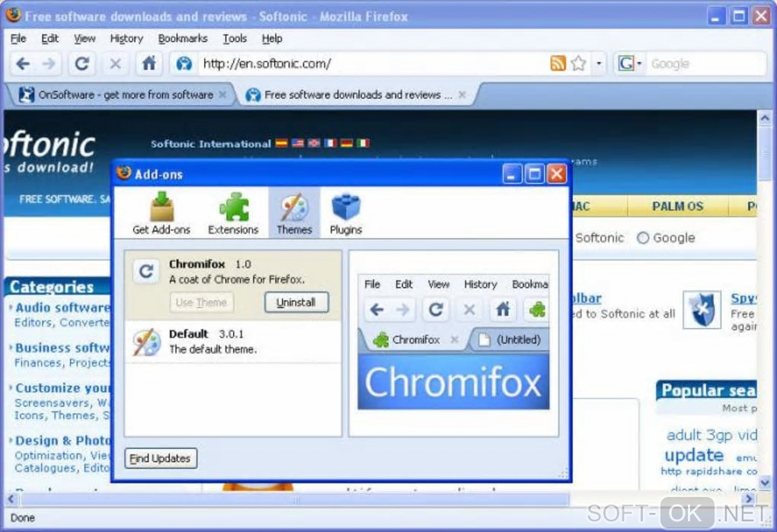Close the OnSoftware tab
This screenshot has height=532, width=777.
click(223, 94)
